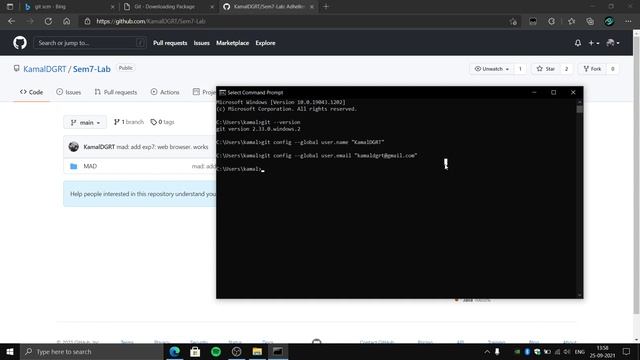
Task: Open the Windows Start menu
Action: (10, 351)
